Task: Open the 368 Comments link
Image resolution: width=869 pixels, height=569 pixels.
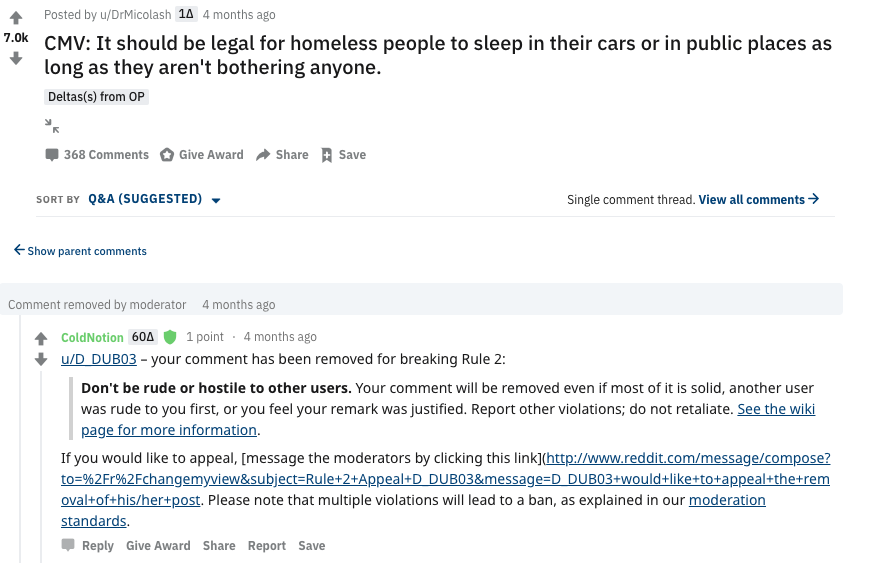Action: [97, 155]
